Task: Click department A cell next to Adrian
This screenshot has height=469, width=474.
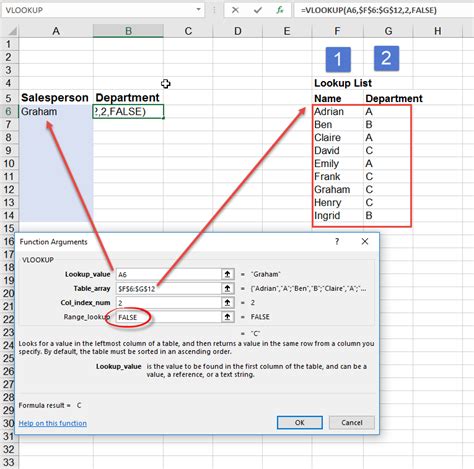Action: [388, 111]
